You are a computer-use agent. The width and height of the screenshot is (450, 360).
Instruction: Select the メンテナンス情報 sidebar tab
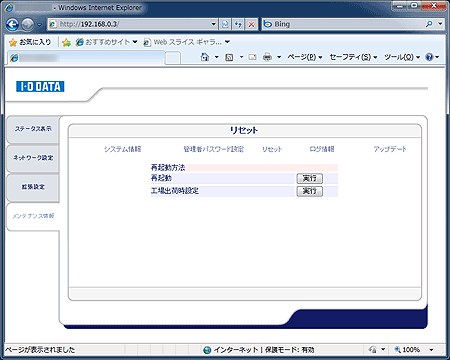pos(33,216)
